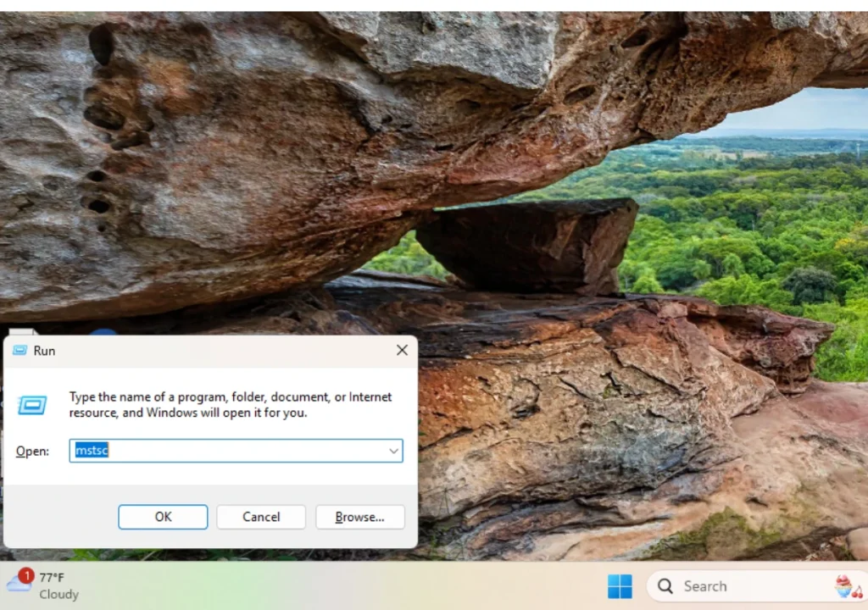Viewport: 868px width, 610px height.
Task: Open the Windows Start menu
Action: click(620, 585)
